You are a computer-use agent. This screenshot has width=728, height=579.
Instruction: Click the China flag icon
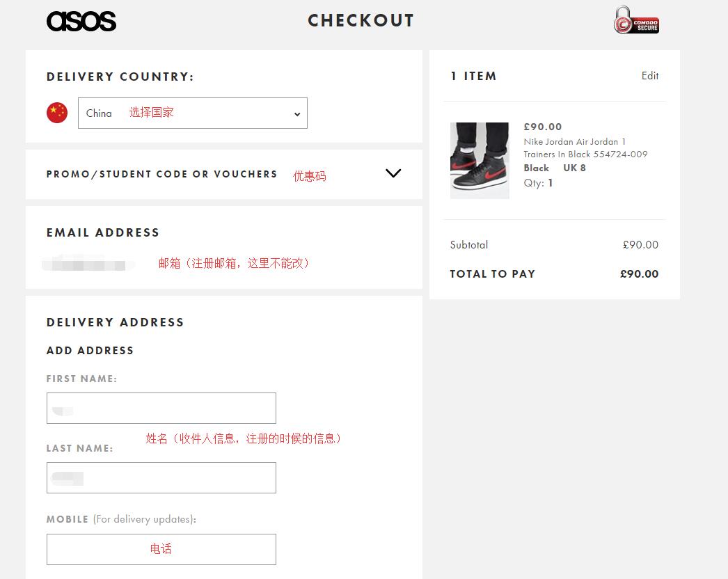(x=57, y=113)
